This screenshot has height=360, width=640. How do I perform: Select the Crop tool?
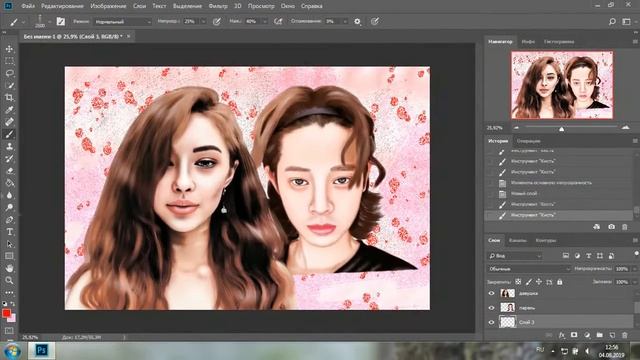click(9, 98)
